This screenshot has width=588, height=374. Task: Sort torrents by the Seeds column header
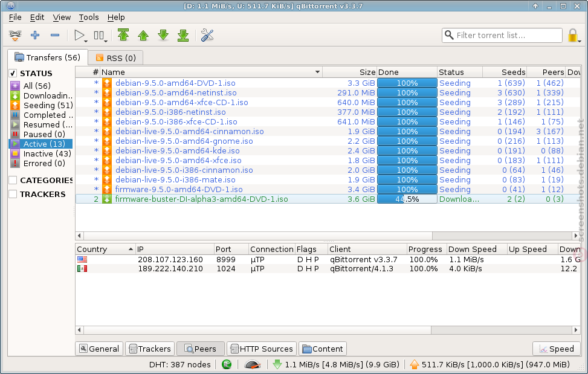click(505, 72)
